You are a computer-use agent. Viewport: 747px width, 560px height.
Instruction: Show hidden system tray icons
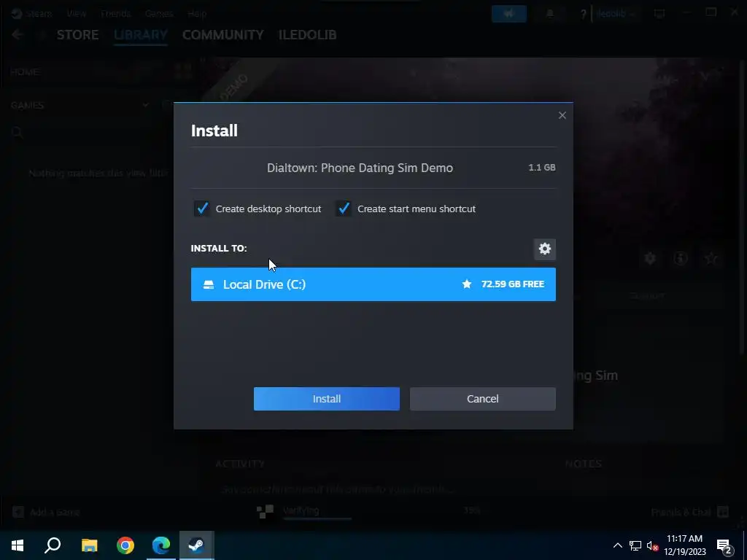(617, 545)
